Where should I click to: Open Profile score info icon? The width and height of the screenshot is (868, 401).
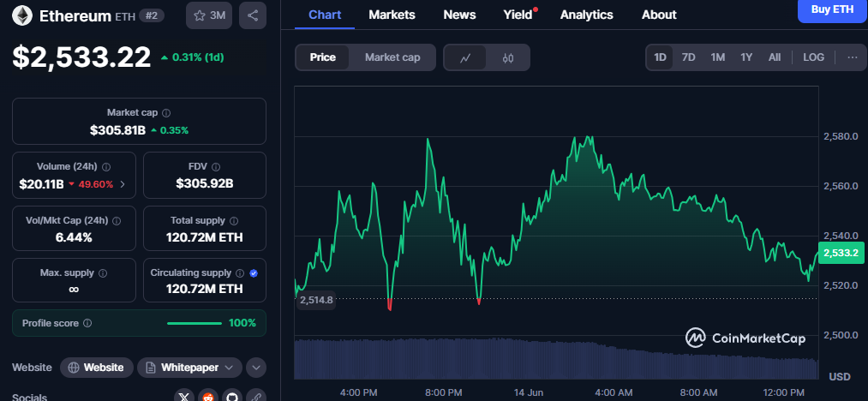pyautogui.click(x=87, y=323)
